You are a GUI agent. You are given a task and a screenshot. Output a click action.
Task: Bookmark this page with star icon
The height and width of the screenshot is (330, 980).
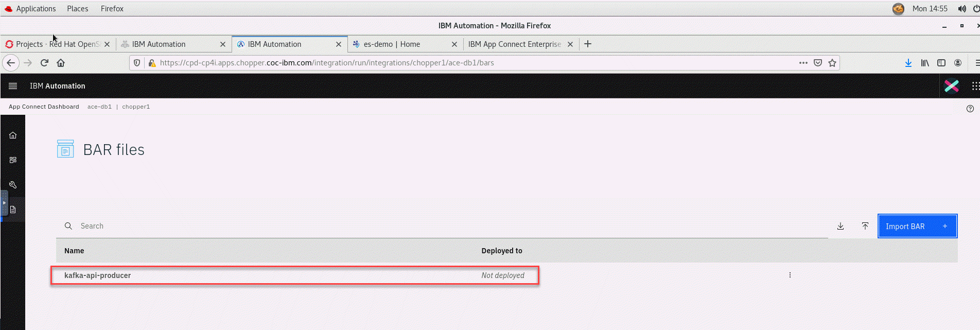pos(832,63)
